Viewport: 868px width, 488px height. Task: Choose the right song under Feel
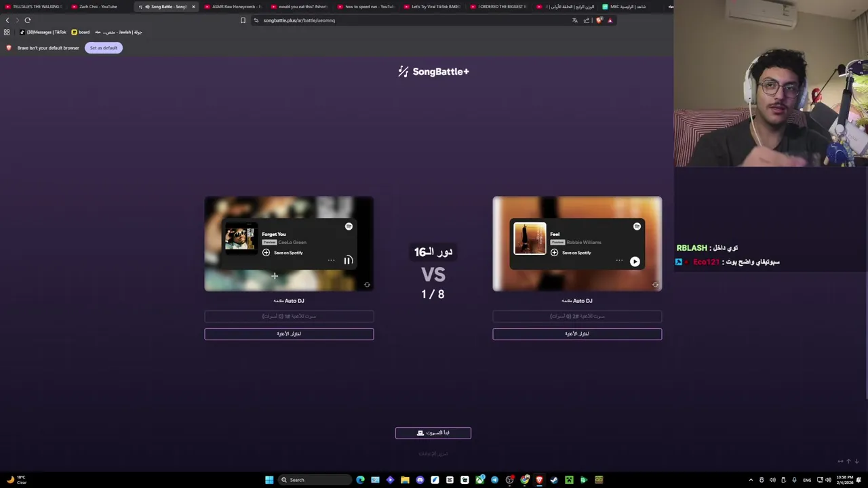[x=577, y=333]
